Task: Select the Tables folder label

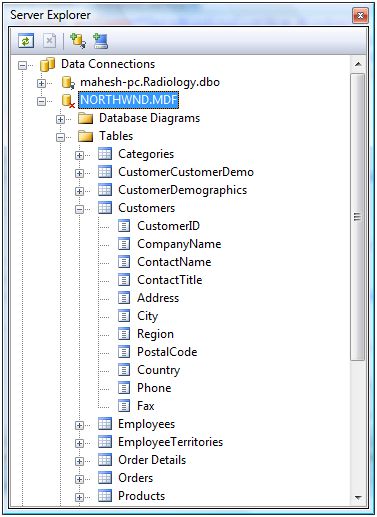Action: (x=116, y=136)
